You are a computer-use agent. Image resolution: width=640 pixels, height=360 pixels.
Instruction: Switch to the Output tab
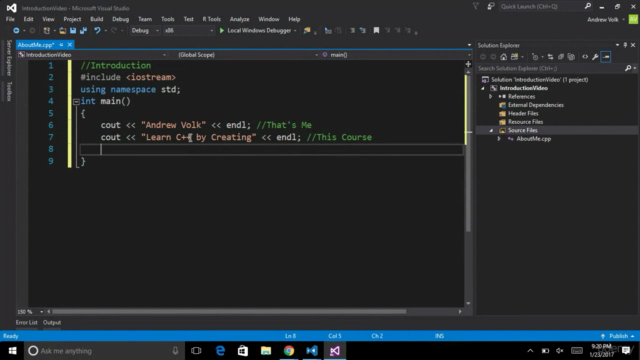(x=52, y=322)
